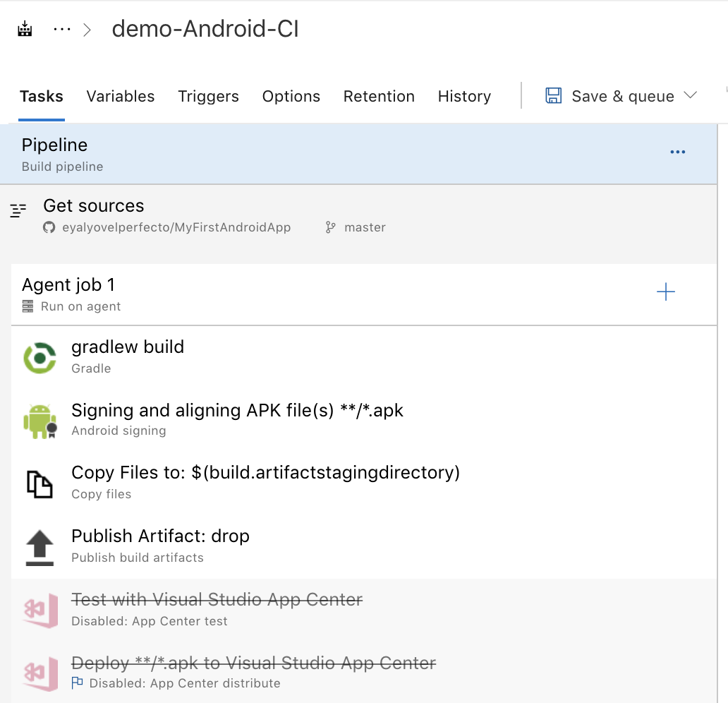
Task: Click the pipeline breadcrumb ellipsis
Action: point(61,28)
